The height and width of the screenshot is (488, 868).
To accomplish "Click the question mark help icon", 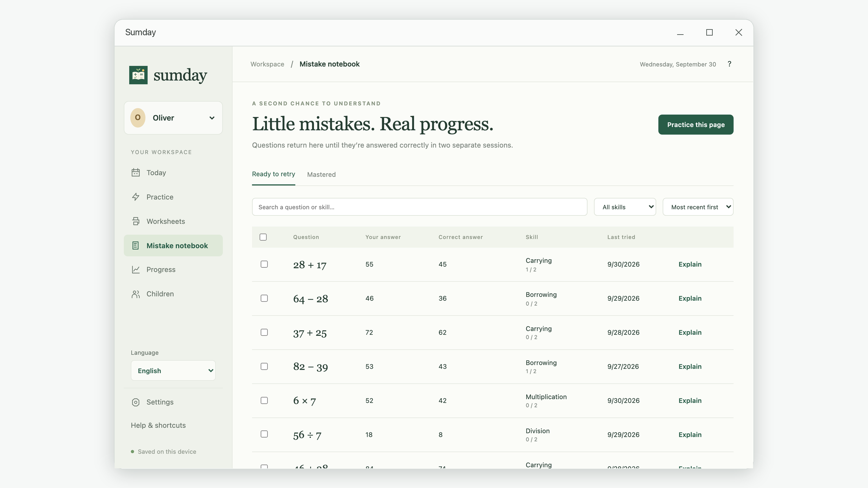I will 729,64.
